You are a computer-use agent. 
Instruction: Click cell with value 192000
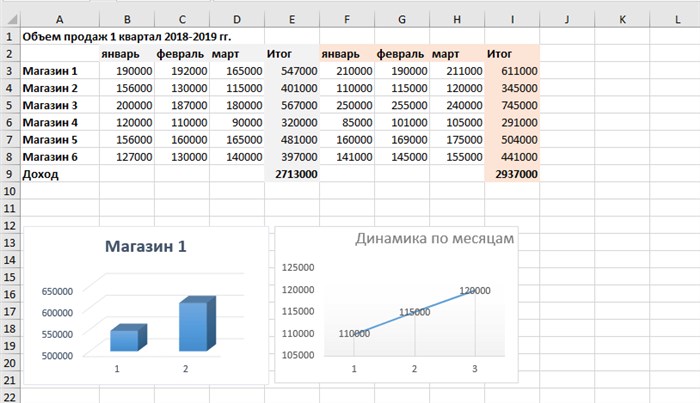[182, 71]
